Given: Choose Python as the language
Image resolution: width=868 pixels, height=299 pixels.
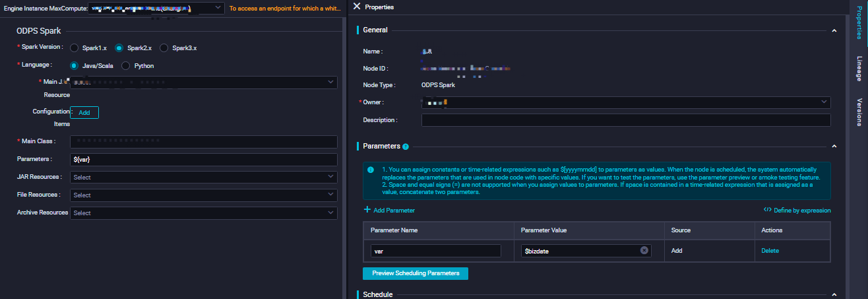Looking at the screenshot, I should (x=126, y=66).
